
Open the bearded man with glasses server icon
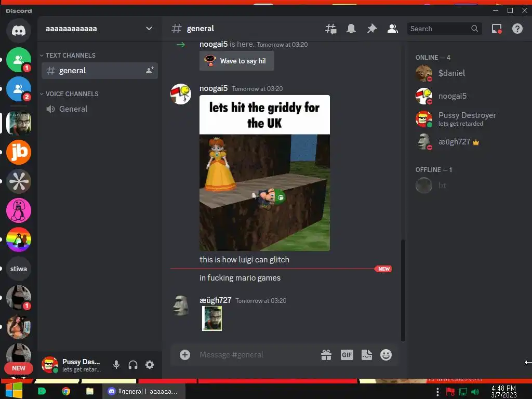[x=19, y=123]
